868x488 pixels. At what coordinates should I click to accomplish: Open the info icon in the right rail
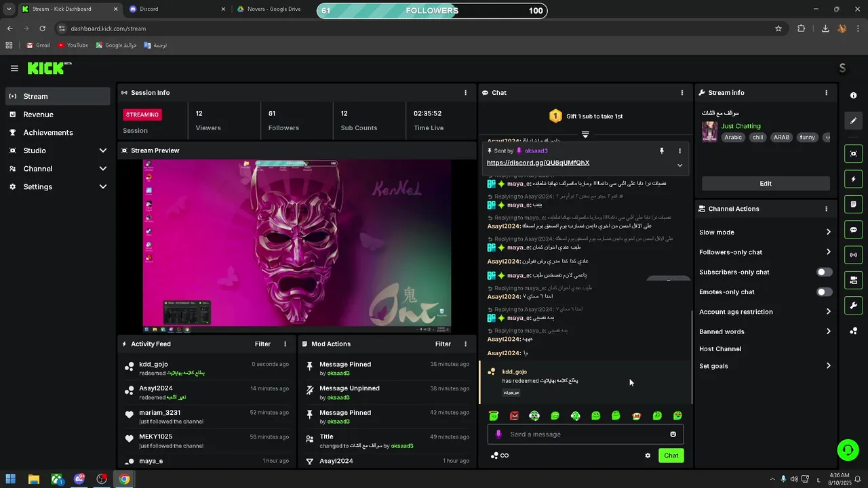coord(854,96)
